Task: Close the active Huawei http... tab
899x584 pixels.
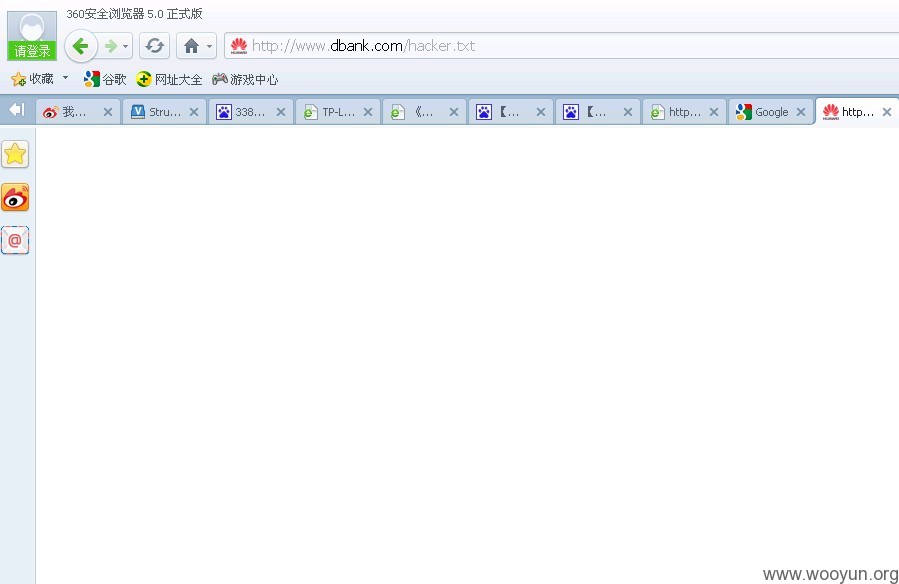Action: (887, 112)
